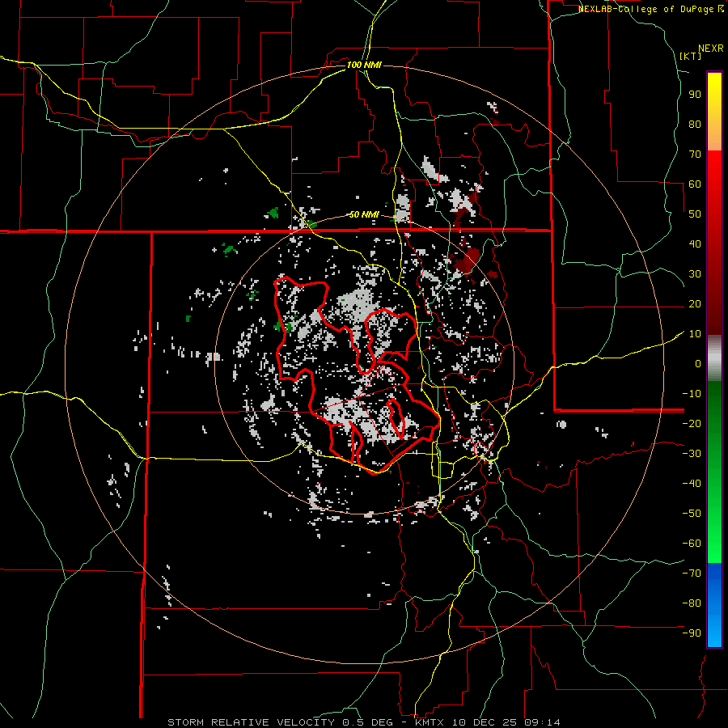Click the 50 NMI range ring label
Viewport: 728px width, 728px height.
pyautogui.click(x=363, y=214)
